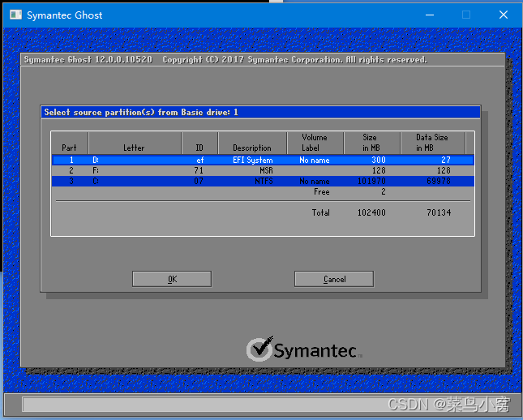
Task: Click the Volume Label column header
Action: point(314,143)
